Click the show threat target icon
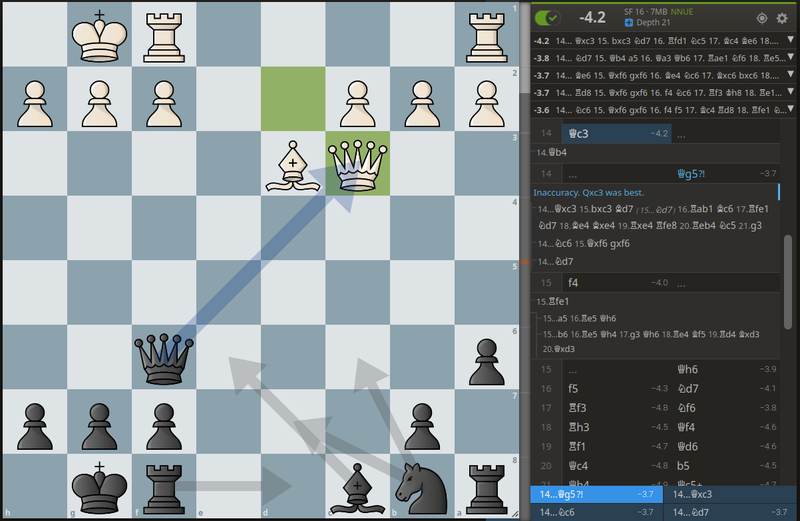The image size is (800, 521). [762, 18]
